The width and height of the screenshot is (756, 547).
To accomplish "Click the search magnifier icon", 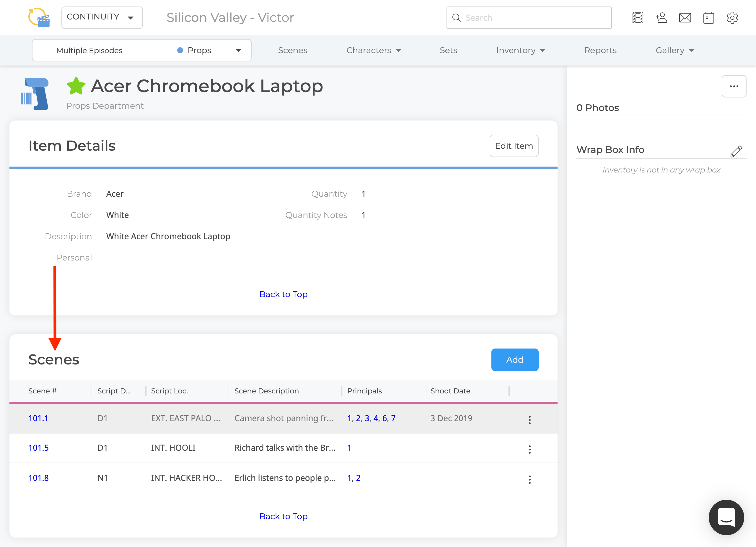I will click(456, 18).
